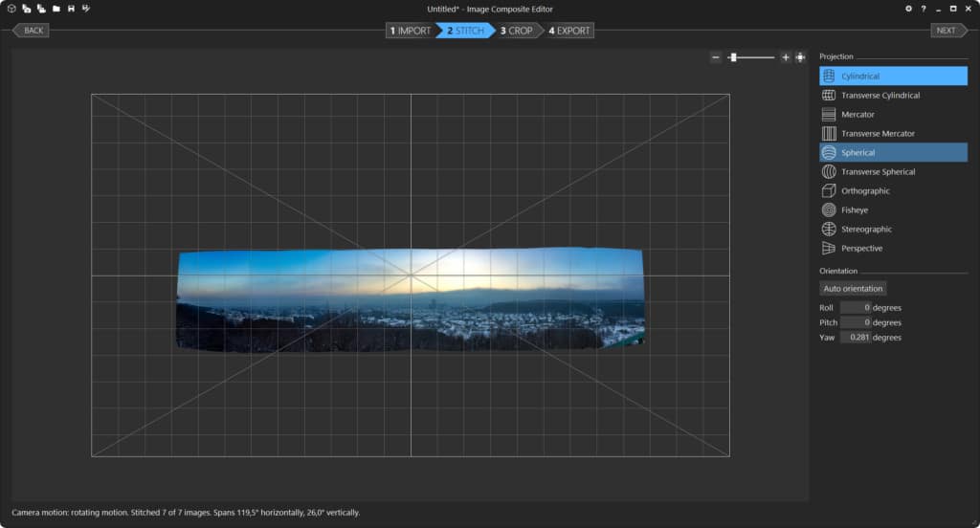Click the fit-to-window zoom icon
980x528 pixels.
800,57
